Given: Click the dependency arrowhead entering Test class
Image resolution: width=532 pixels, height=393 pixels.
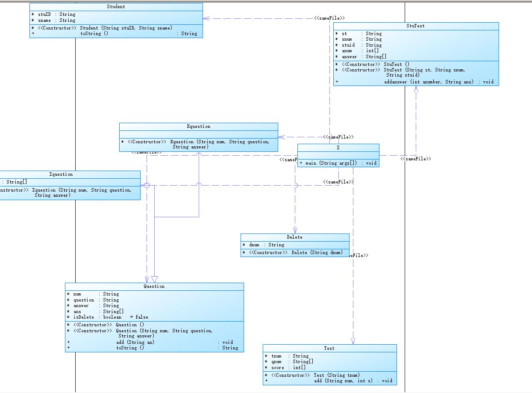Looking at the screenshot, I should click(x=353, y=341).
